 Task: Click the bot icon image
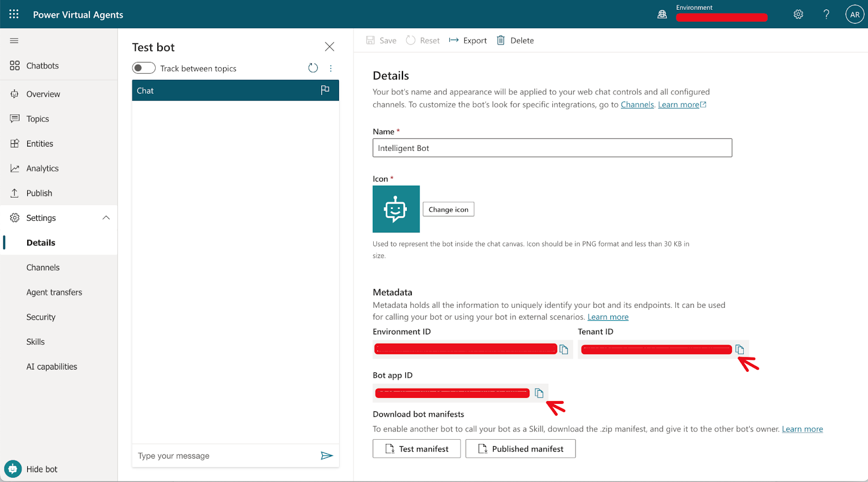(x=396, y=209)
